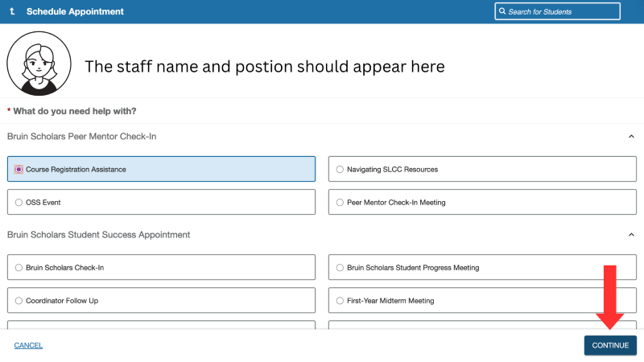Type in the Search for Students field
The image size is (644, 362).
562,11
